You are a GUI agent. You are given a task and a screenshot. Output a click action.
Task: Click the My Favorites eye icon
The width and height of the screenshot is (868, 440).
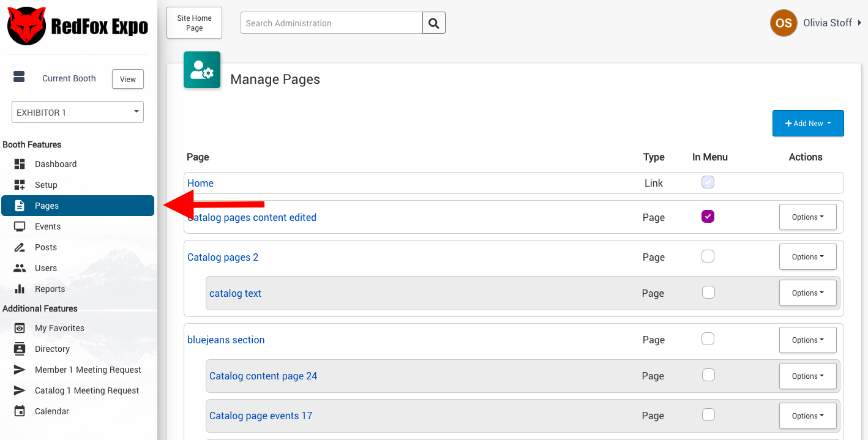click(x=20, y=328)
